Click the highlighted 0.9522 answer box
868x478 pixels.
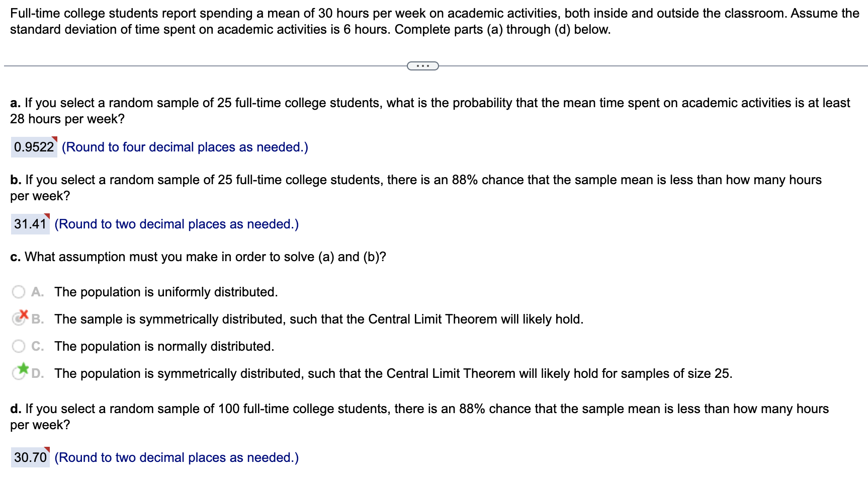pyautogui.click(x=34, y=146)
